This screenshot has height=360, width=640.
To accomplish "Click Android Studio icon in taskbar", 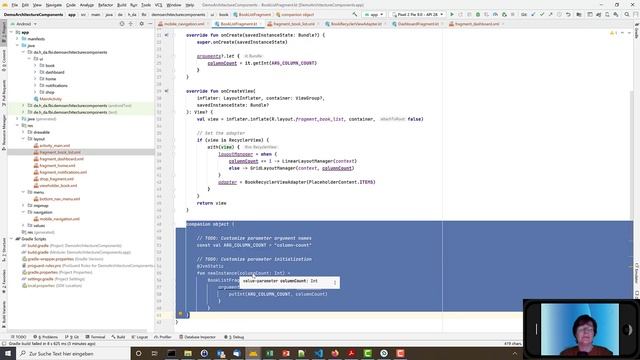I will pos(253,353).
